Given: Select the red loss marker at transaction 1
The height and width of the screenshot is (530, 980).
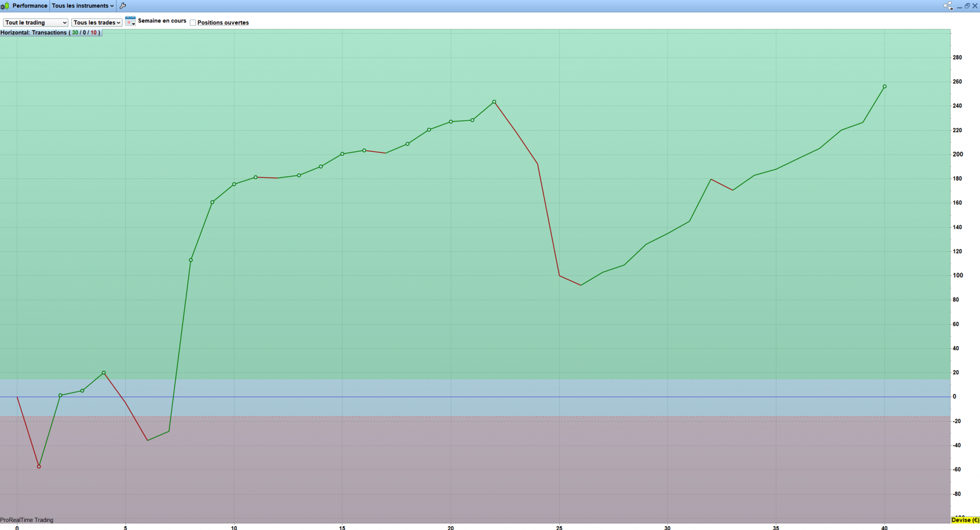Looking at the screenshot, I should [39, 466].
